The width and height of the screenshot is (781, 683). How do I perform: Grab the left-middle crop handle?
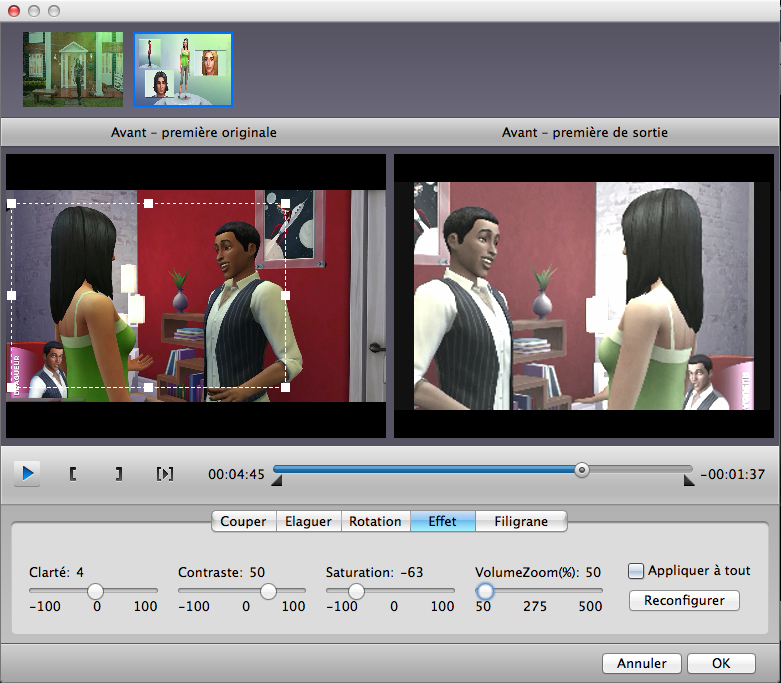pos(11,295)
